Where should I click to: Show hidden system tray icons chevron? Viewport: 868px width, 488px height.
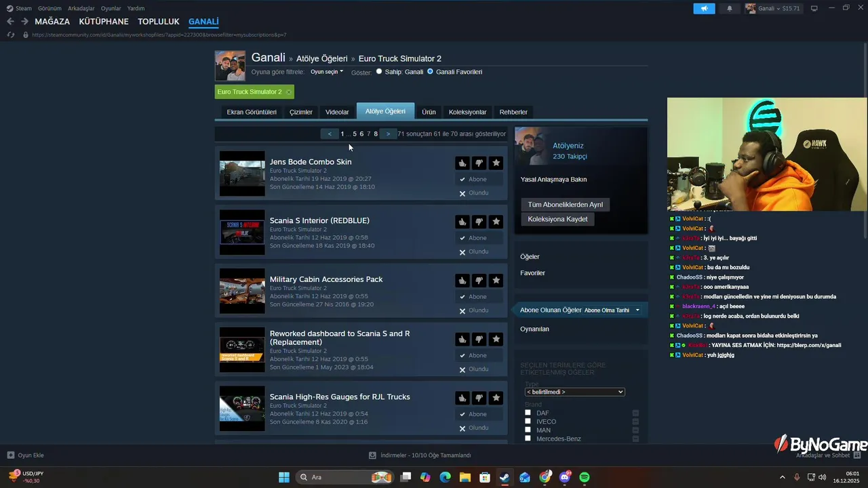click(x=782, y=477)
